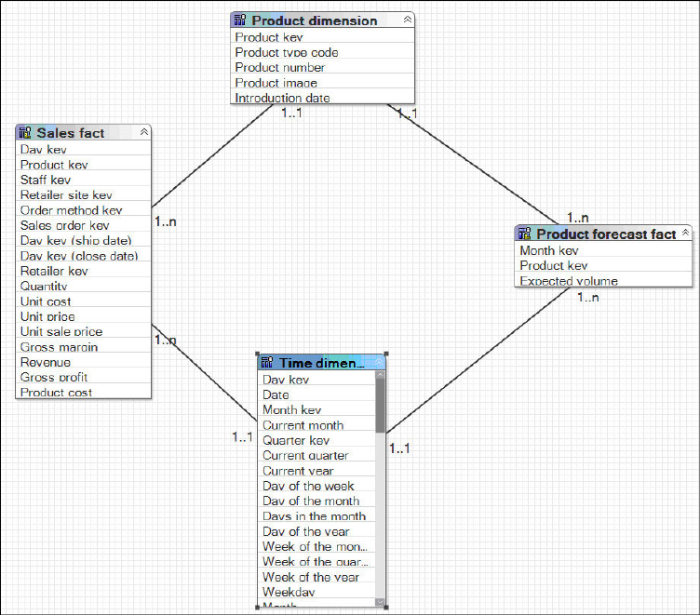Select Product key in Product forecast fact
This screenshot has height=615, width=700.
(x=603, y=265)
